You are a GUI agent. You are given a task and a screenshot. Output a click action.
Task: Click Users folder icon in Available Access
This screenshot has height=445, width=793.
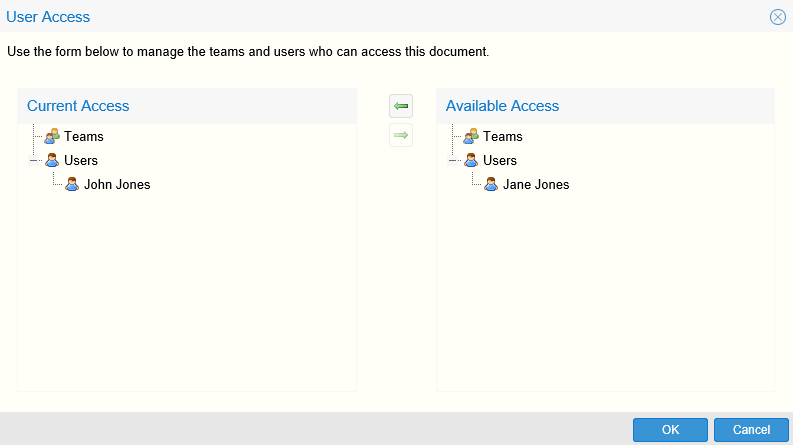[471, 160]
